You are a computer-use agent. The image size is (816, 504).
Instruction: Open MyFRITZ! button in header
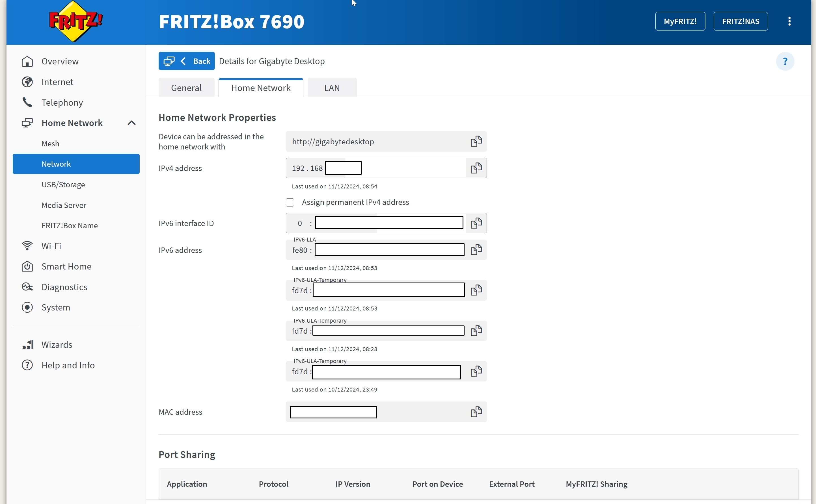coord(680,21)
